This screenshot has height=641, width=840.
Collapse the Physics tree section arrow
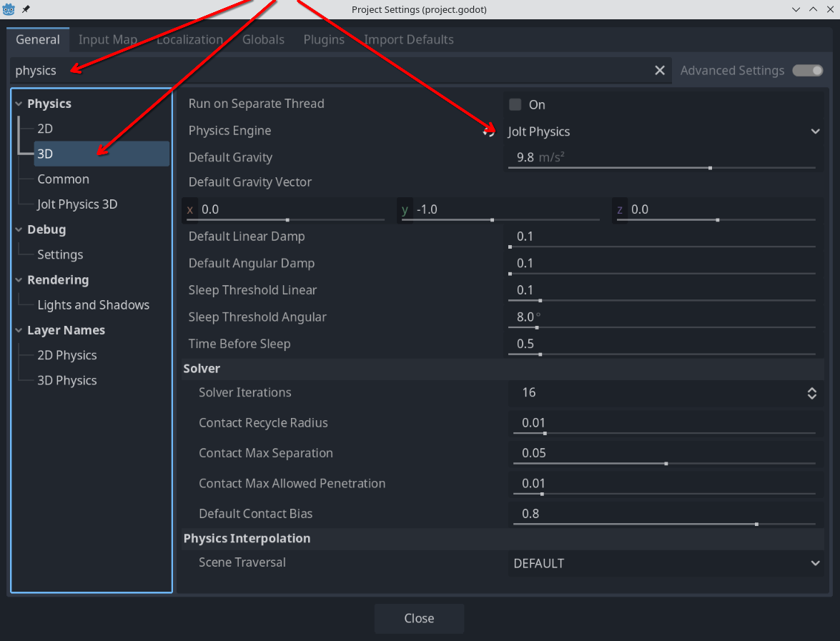click(19, 104)
